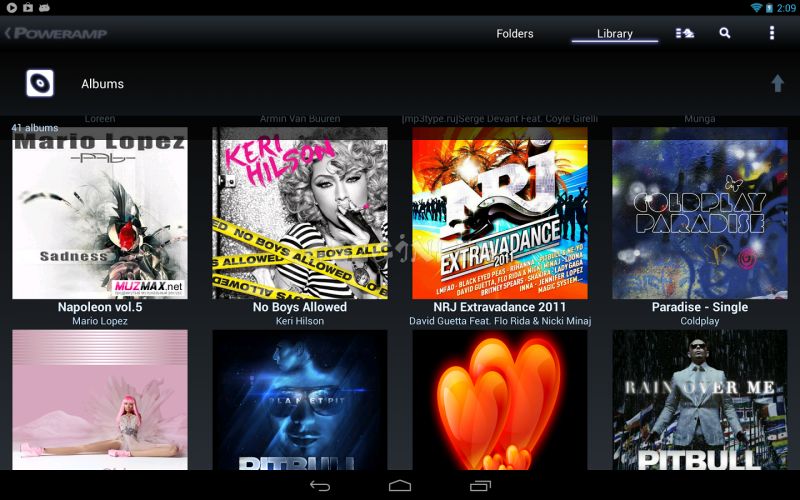The image size is (800, 500).
Task: Open No Boys Allowed album cover
Action: pos(300,213)
